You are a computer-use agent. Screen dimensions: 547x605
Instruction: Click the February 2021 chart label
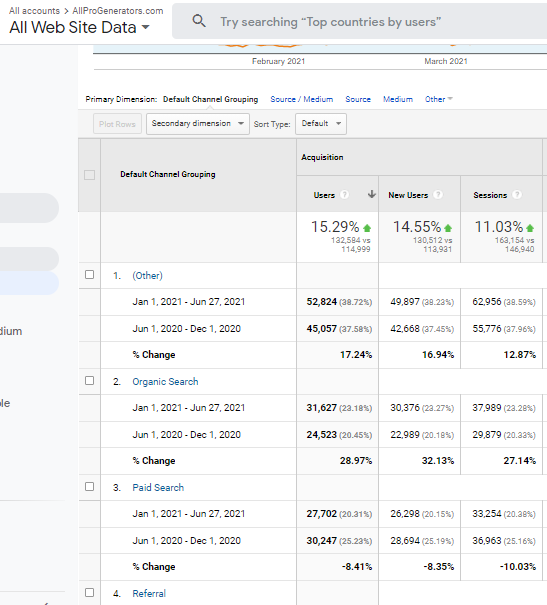tap(279, 61)
